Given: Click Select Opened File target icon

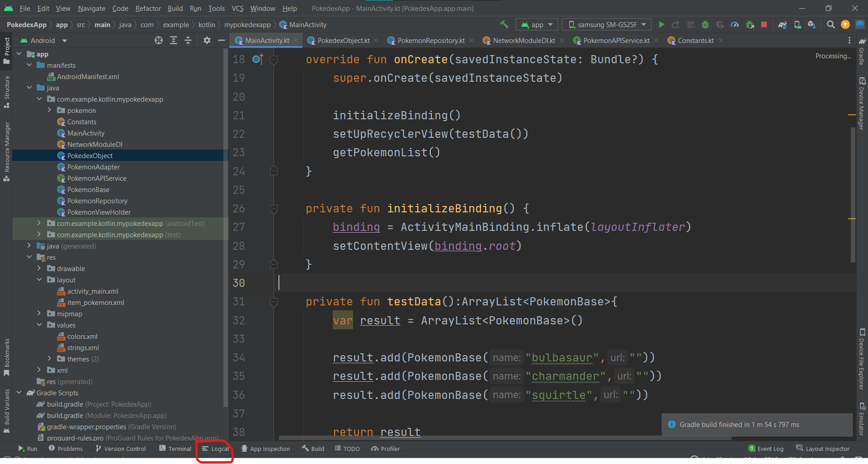Looking at the screenshot, I should tap(159, 40).
